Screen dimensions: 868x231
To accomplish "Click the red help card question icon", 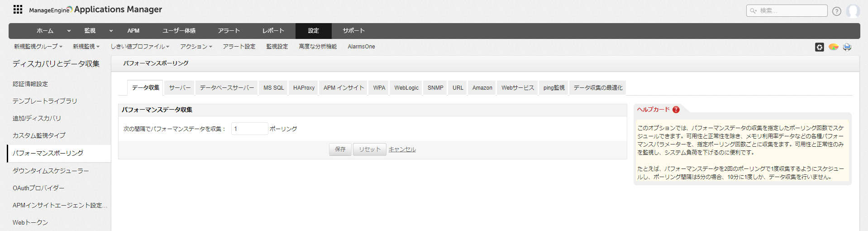I will [x=676, y=110].
